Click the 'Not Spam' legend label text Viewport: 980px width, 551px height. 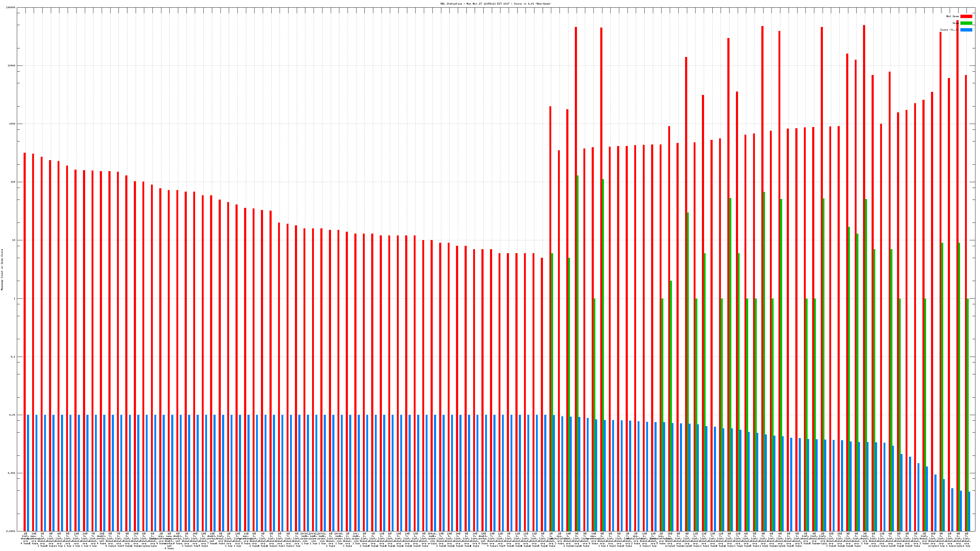click(x=952, y=16)
